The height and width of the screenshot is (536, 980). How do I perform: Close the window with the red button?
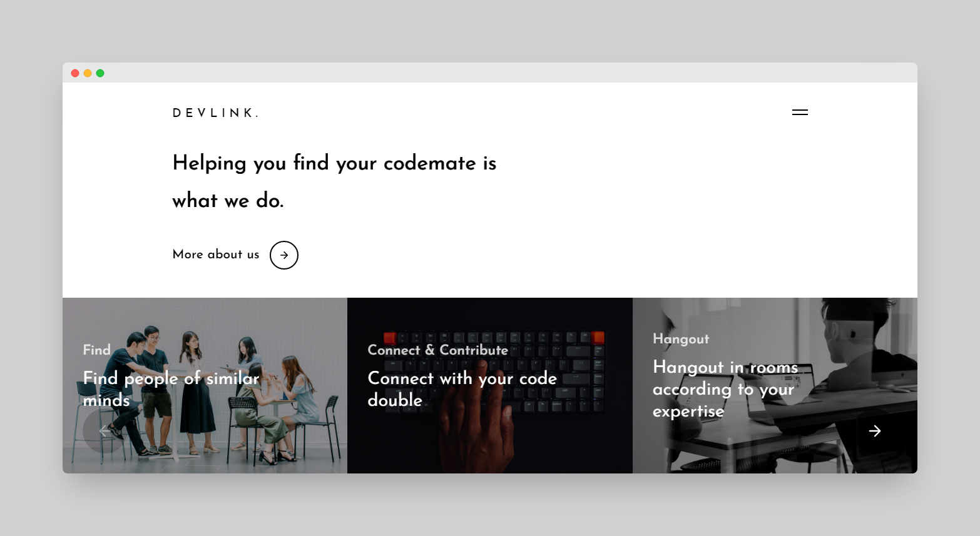click(75, 73)
